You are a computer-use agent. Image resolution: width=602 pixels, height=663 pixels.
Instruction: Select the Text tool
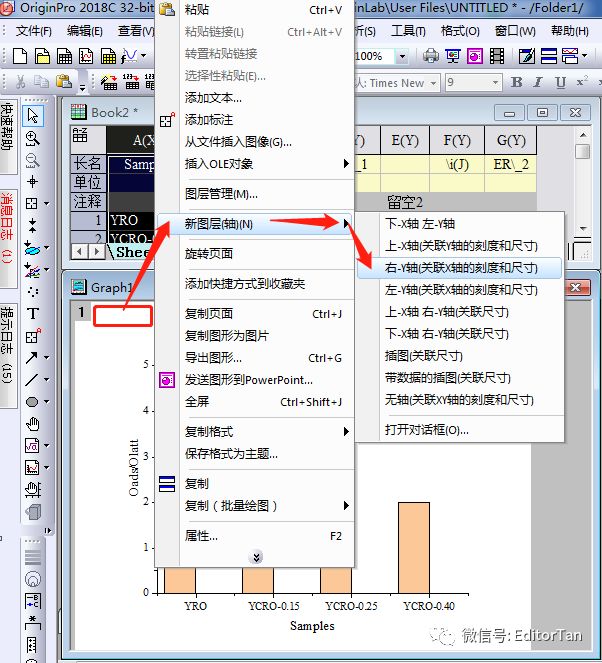point(33,314)
